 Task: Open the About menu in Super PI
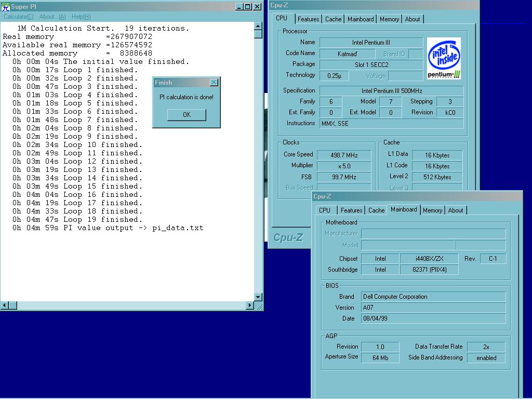52,17
